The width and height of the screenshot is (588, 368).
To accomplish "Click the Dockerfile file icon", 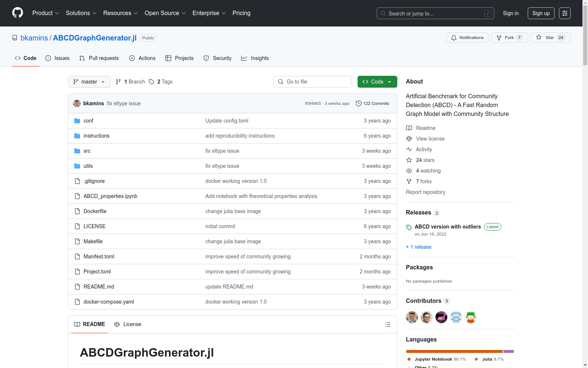I will (77, 211).
